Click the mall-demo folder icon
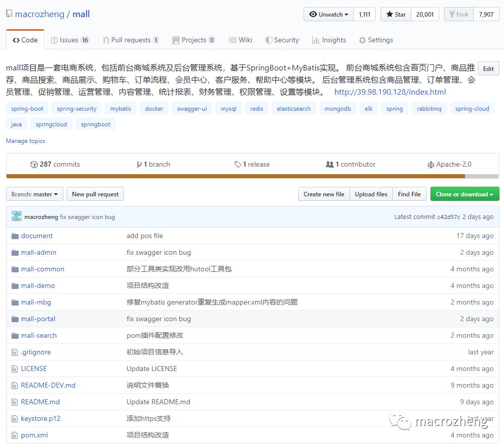 click(x=15, y=286)
